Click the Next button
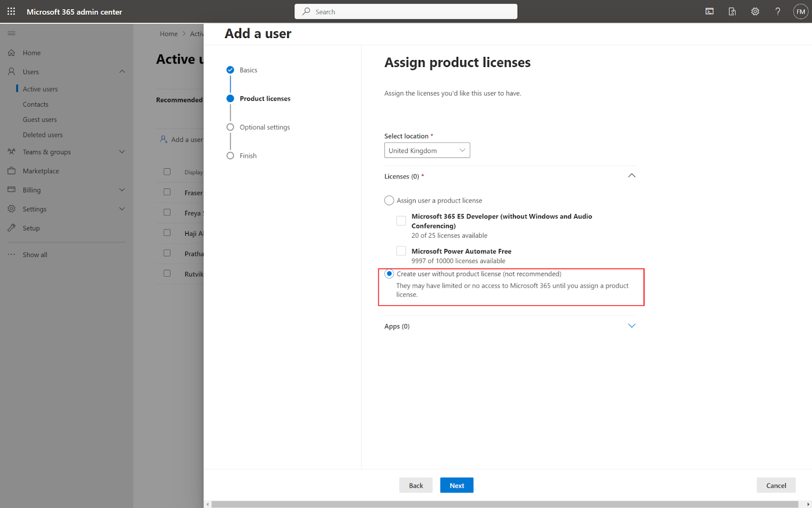Image resolution: width=812 pixels, height=508 pixels. tap(457, 485)
